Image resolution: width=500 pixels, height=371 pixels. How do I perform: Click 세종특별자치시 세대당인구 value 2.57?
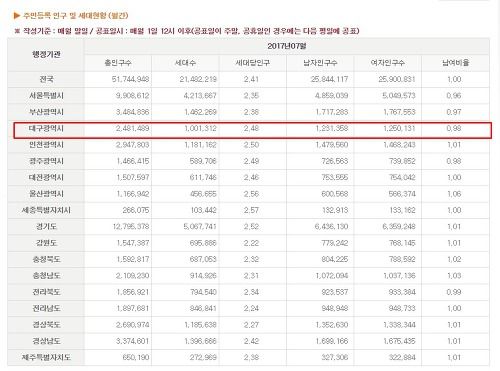click(x=251, y=210)
